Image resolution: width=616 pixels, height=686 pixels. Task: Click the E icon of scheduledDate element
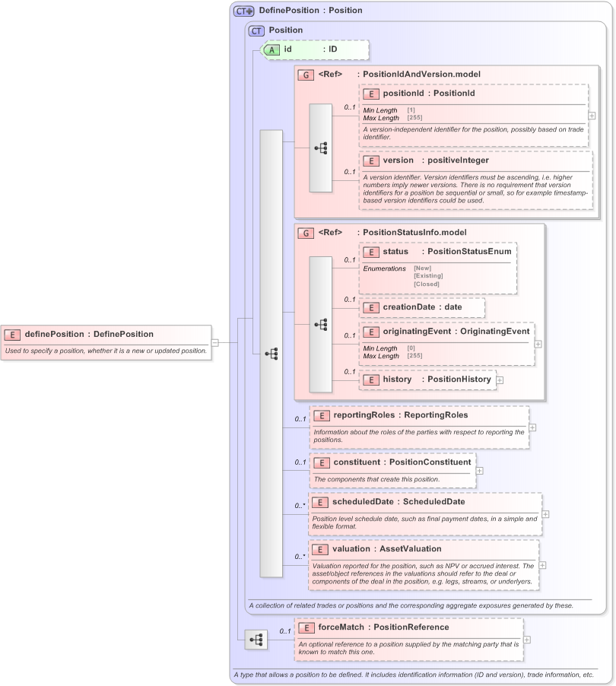click(320, 502)
